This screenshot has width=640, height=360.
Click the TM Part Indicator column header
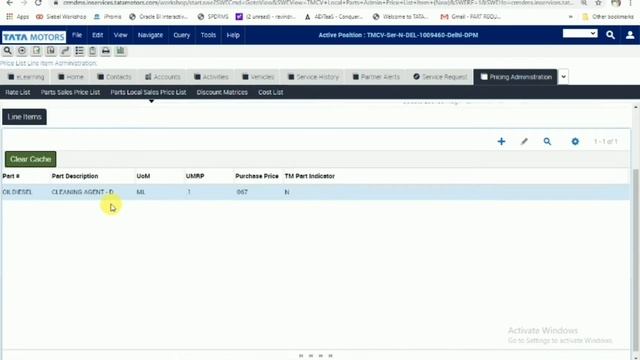click(309, 176)
